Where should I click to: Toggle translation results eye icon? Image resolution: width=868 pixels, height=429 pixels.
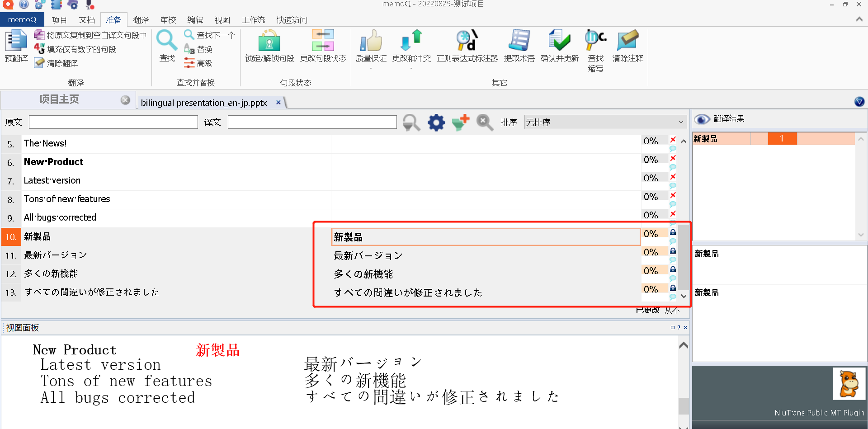702,119
